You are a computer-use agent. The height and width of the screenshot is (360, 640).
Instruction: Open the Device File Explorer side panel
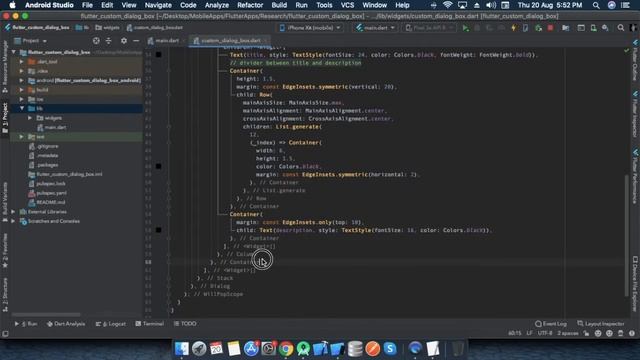pos(635,284)
